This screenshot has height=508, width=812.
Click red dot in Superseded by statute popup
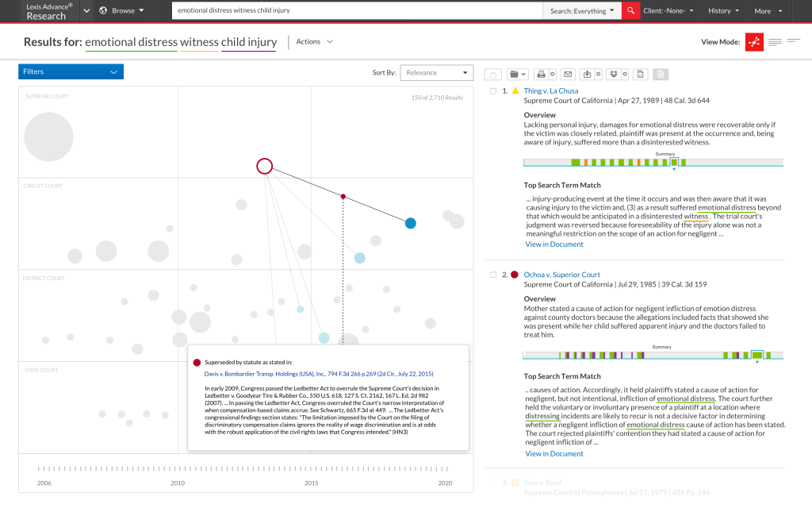[197, 363]
